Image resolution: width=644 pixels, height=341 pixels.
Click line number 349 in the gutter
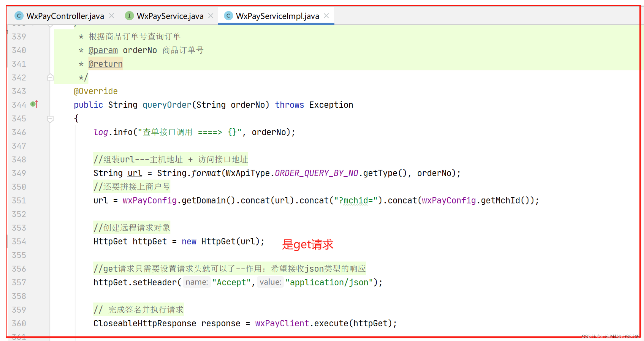click(x=19, y=173)
